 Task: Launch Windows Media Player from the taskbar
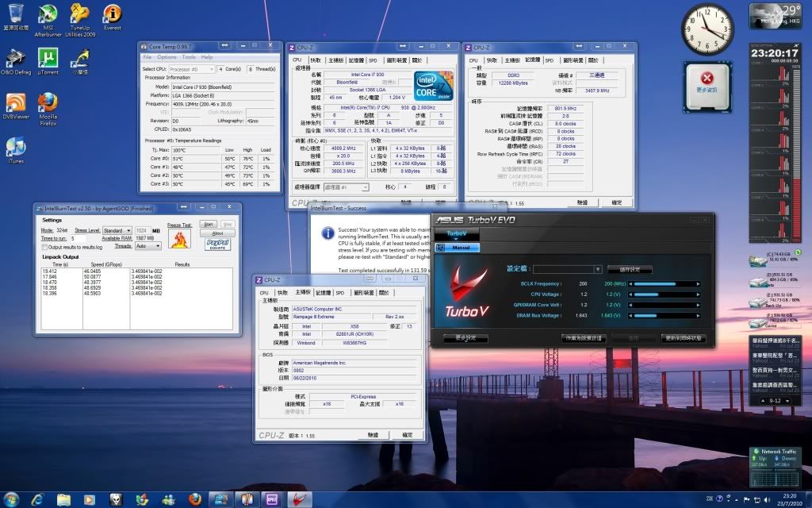[x=90, y=500]
